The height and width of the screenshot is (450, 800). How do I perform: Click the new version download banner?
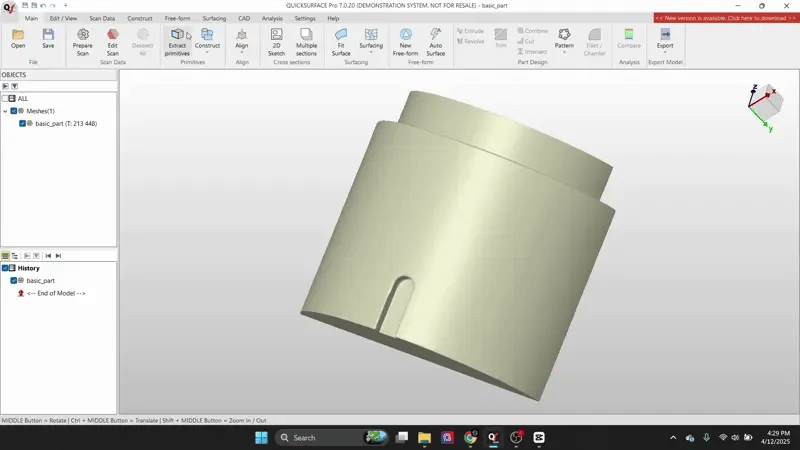tap(725, 18)
